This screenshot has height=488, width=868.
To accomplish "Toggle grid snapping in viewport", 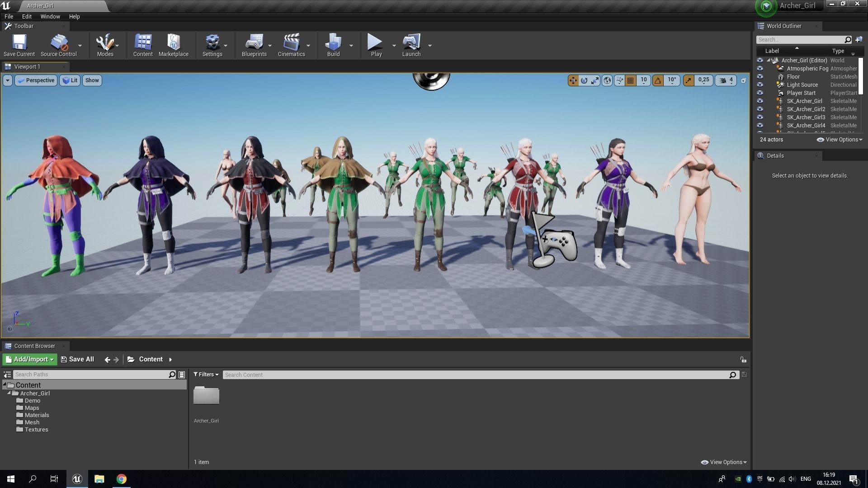I will coord(630,80).
